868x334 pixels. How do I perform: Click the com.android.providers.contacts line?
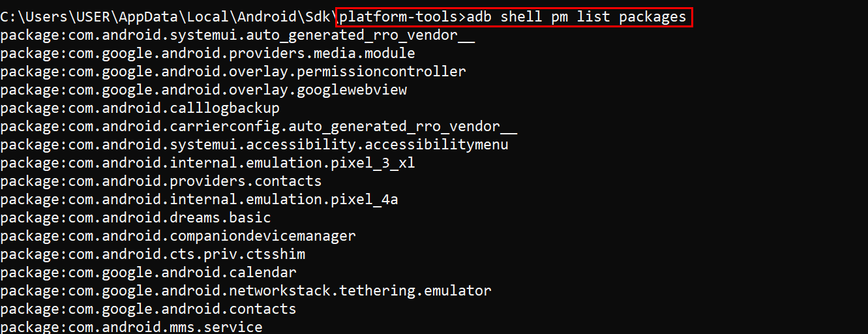161,181
